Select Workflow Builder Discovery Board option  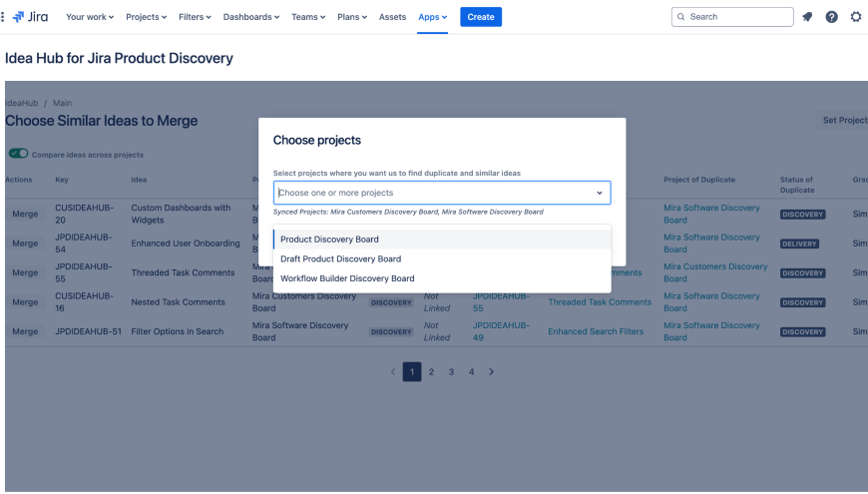click(442, 278)
